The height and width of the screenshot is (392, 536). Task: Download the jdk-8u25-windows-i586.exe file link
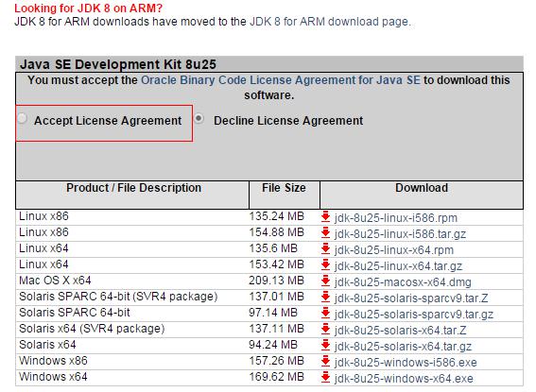(406, 363)
